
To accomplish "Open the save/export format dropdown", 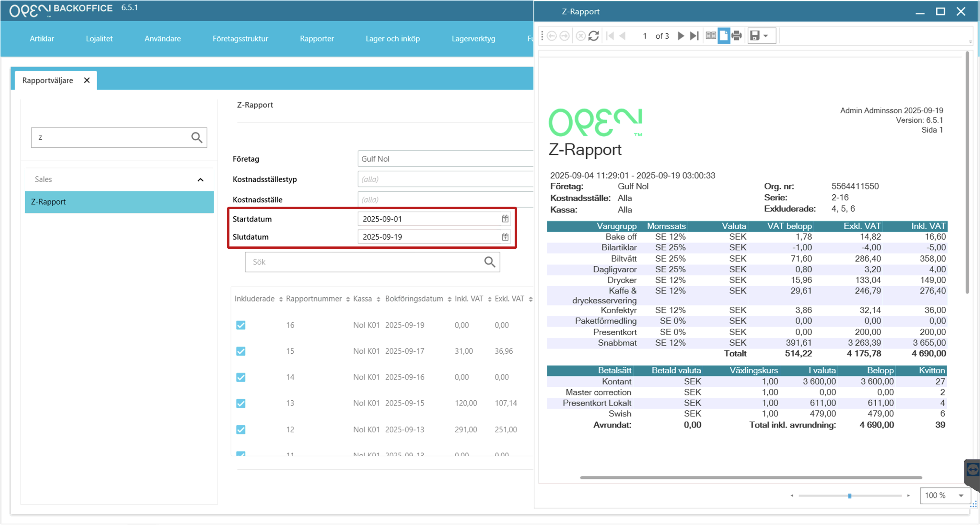I will 766,36.
